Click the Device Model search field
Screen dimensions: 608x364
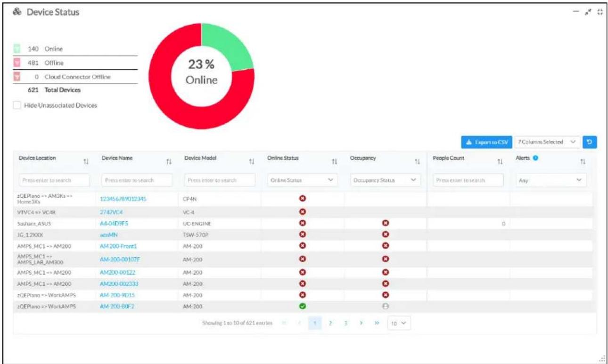[x=219, y=180]
